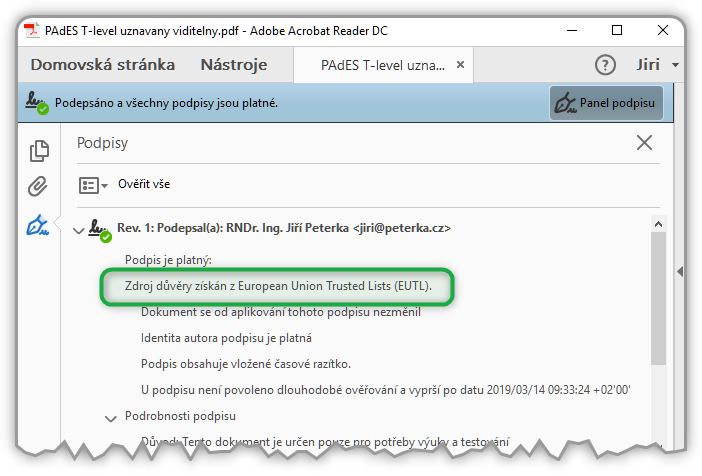This screenshot has height=476, width=702.
Task: Click the signatures list vertical scrollbar thumb
Action: [658, 298]
